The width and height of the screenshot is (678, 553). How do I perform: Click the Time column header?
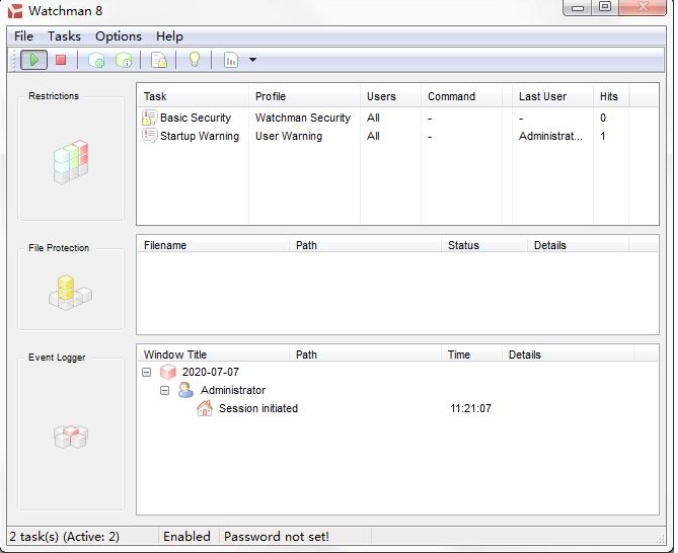click(472, 355)
